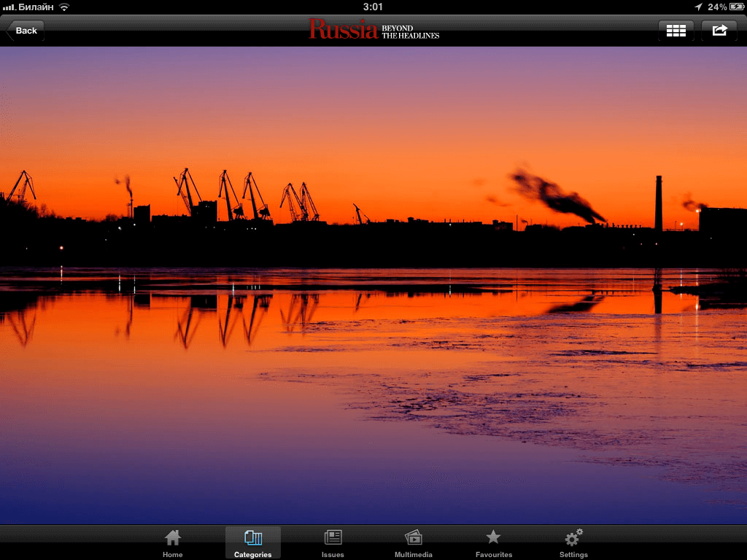
Task: Tap the location arrow in status bar
Action: 698,7
